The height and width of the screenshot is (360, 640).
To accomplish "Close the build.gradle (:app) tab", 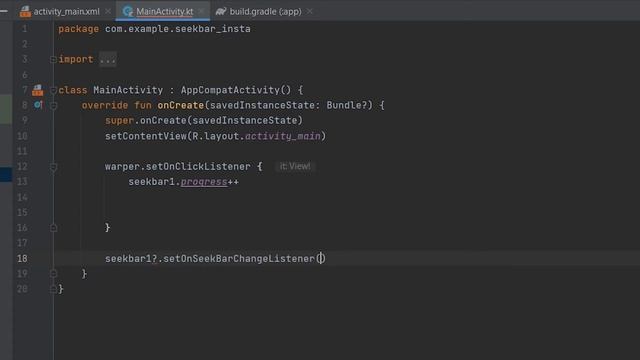I will click(310, 11).
